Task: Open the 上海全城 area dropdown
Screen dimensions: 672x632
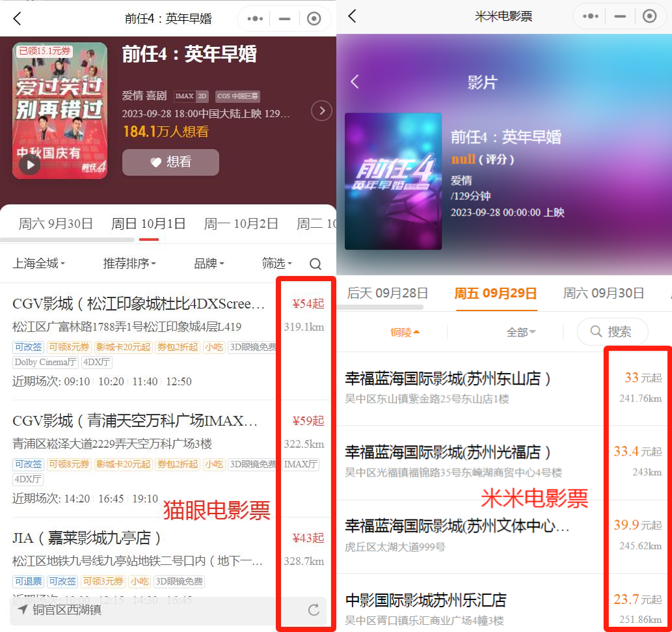Action: [x=38, y=263]
